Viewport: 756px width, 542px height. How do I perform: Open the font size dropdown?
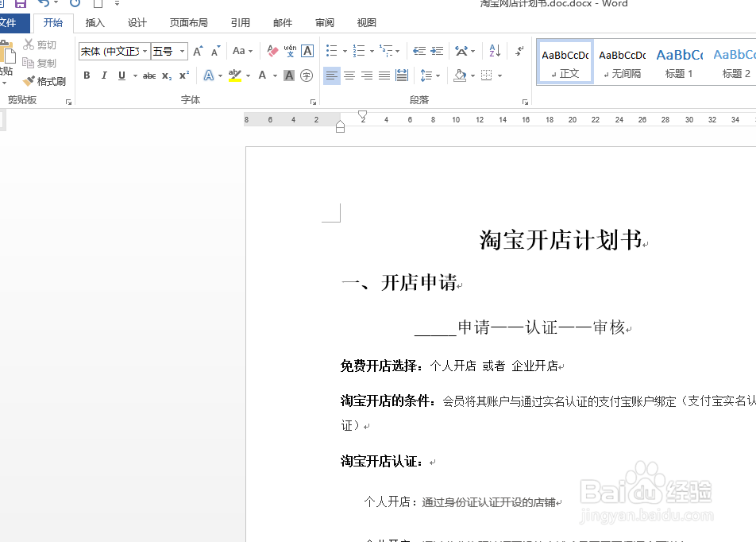point(183,51)
